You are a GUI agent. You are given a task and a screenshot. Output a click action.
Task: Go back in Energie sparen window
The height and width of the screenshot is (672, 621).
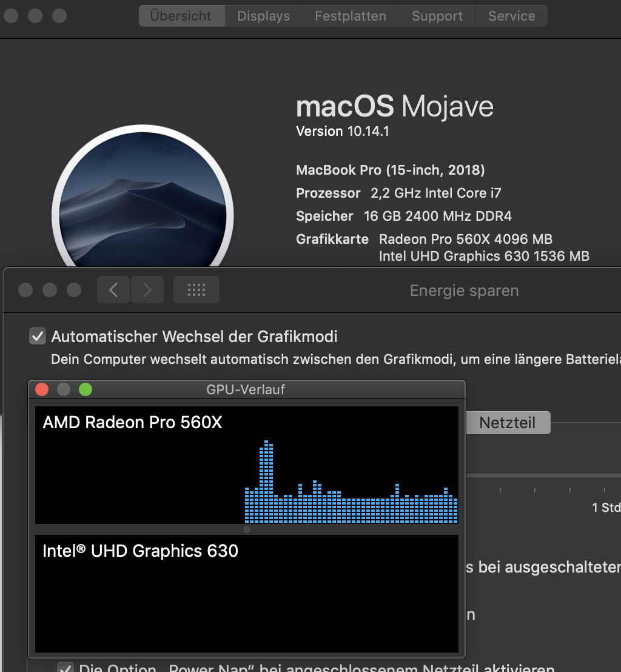click(113, 290)
